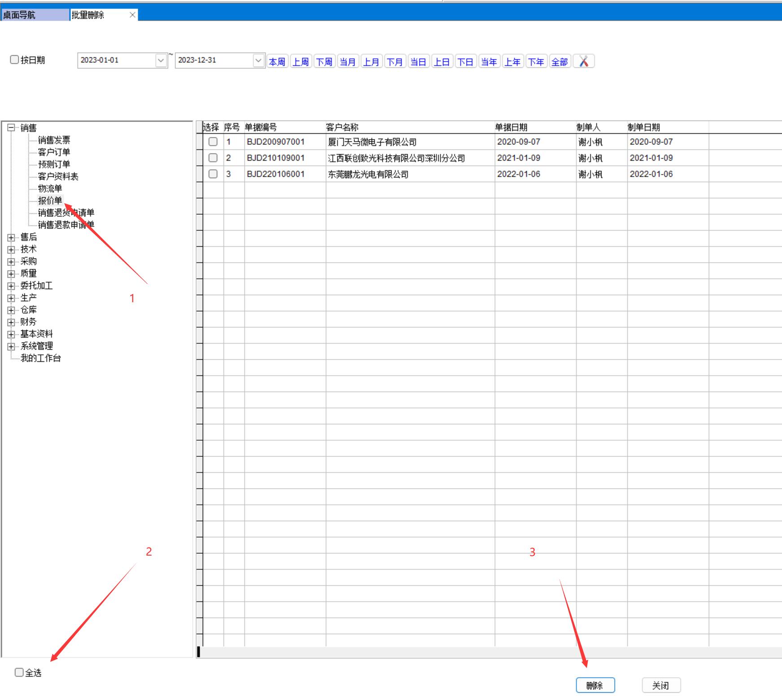This screenshot has width=782, height=700.
Task: Enable the 按日期 date filter checkbox
Action: 14,60
